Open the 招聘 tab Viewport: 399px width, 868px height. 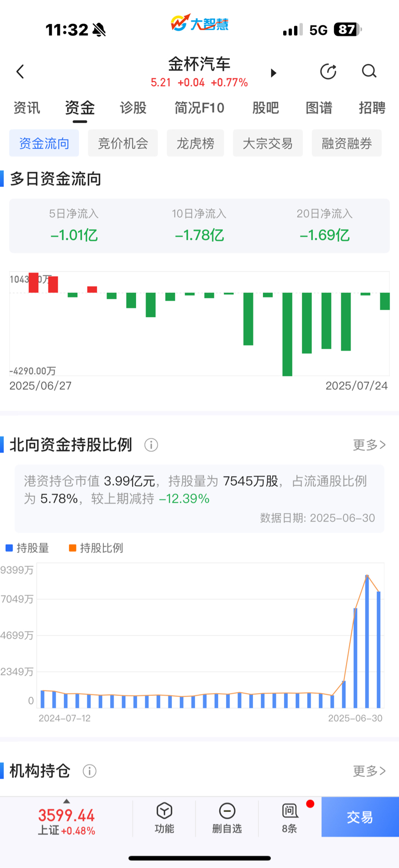point(372,108)
